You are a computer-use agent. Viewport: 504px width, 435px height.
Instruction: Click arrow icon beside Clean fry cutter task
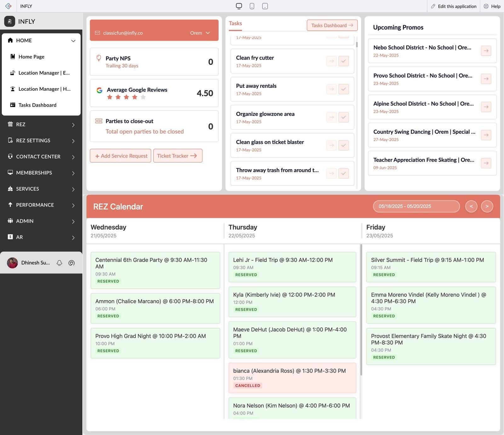click(x=331, y=61)
